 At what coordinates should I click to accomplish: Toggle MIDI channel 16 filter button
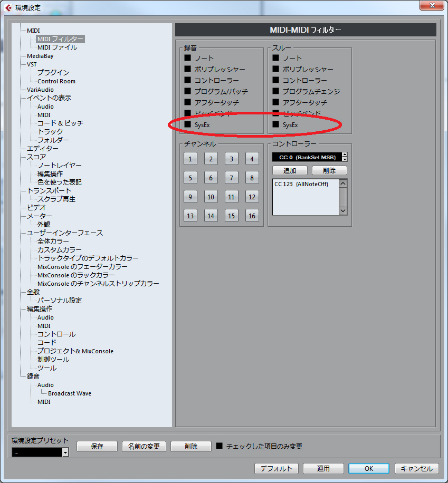252,216
